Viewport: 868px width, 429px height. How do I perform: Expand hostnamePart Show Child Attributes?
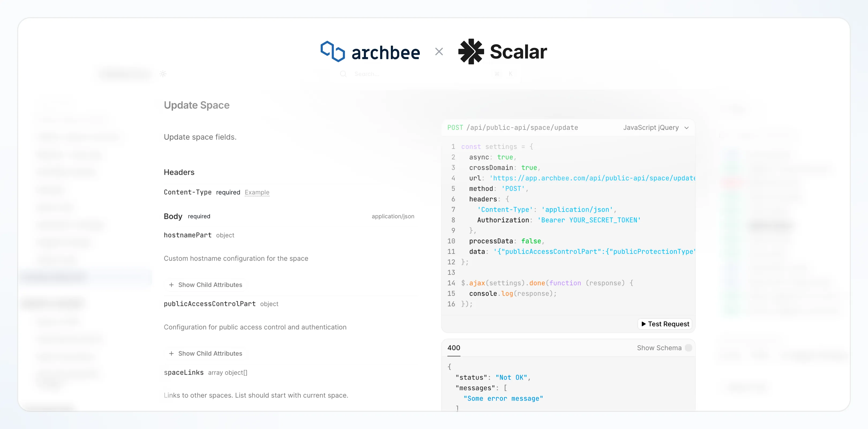(x=205, y=285)
